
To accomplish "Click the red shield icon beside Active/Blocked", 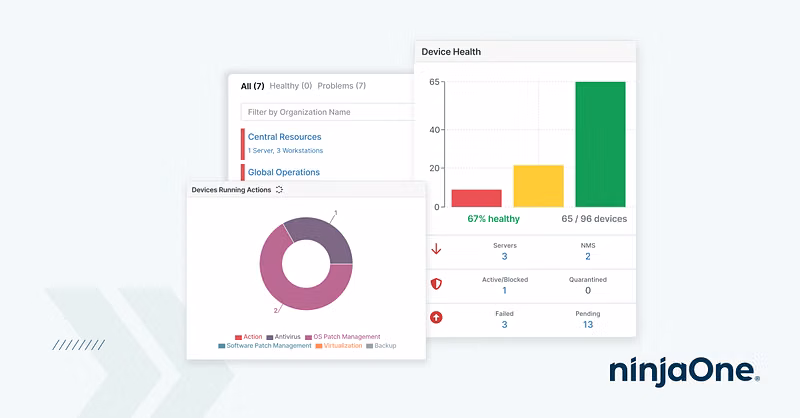I will 436,284.
